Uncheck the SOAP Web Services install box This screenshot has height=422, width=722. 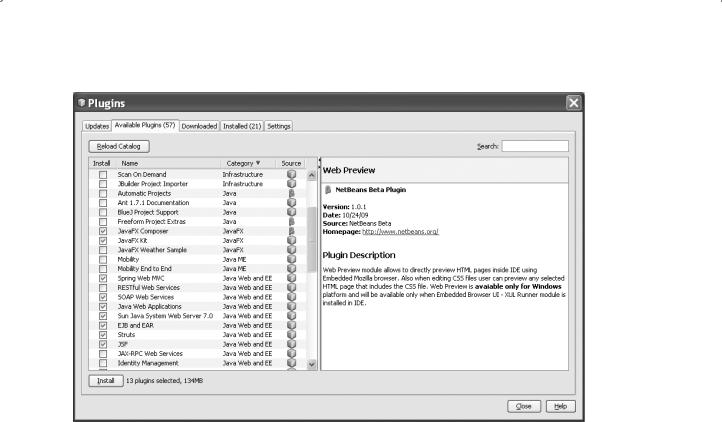pyautogui.click(x=103, y=297)
